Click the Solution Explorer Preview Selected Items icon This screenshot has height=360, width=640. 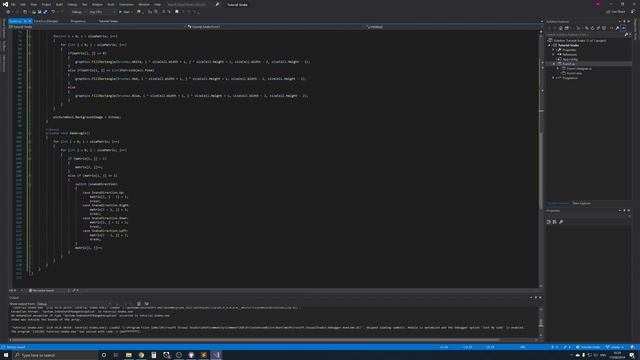[624, 28]
